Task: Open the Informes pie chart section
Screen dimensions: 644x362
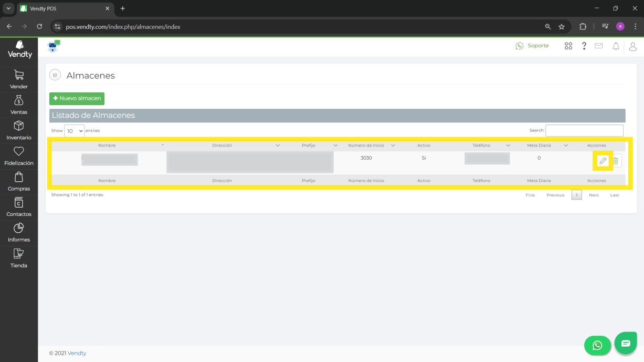Action: click(x=19, y=233)
